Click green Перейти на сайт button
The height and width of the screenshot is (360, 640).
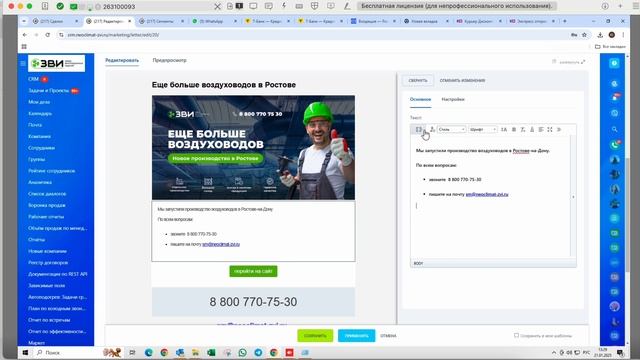coord(253,271)
